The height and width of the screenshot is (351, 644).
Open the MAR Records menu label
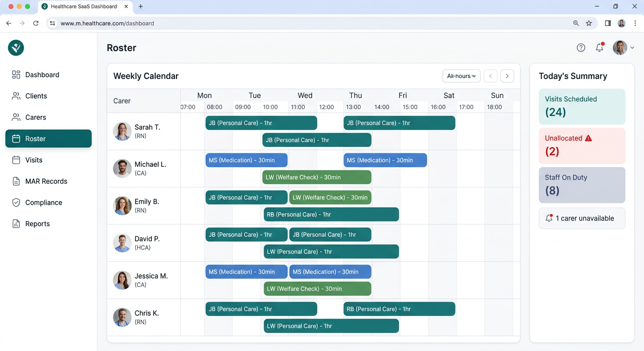(x=46, y=181)
